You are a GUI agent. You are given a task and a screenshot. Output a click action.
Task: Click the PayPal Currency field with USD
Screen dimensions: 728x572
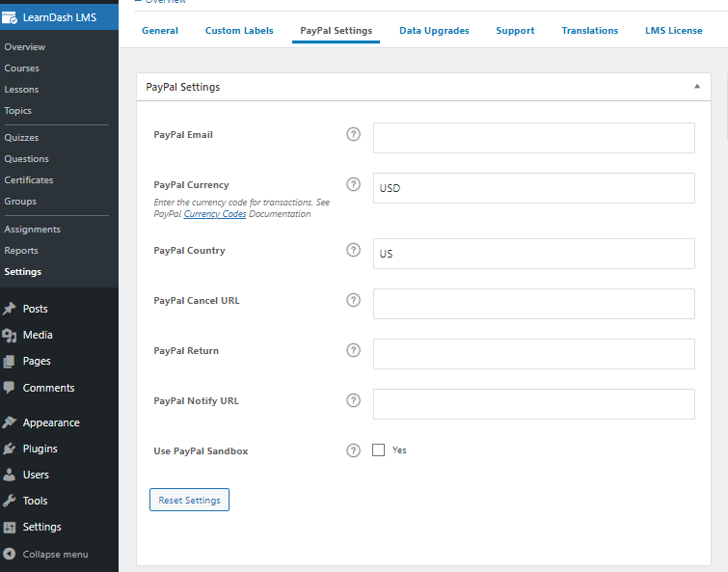[534, 188]
